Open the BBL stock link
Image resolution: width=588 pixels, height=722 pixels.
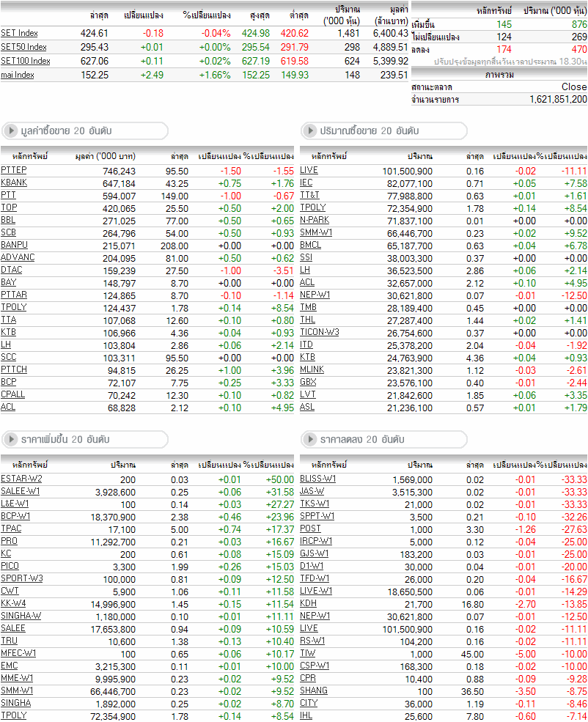pyautogui.click(x=8, y=220)
